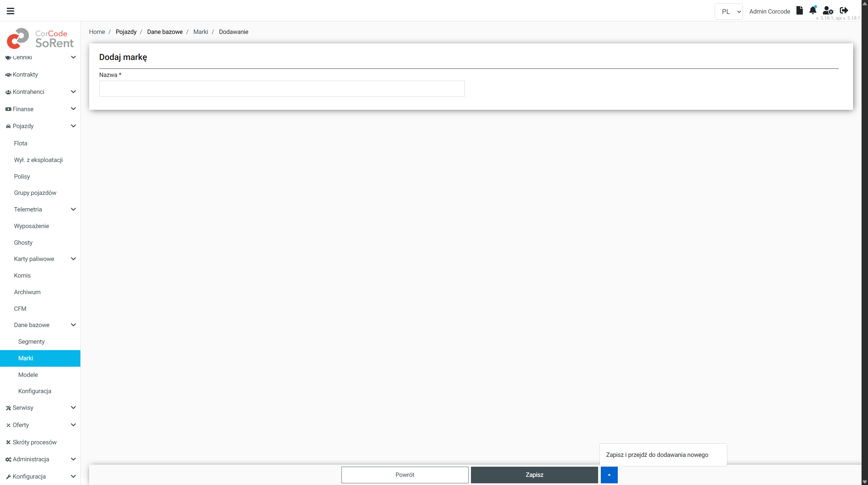Expand the Karty paliwowe submenu
This screenshot has width=868, height=485.
[x=73, y=259]
